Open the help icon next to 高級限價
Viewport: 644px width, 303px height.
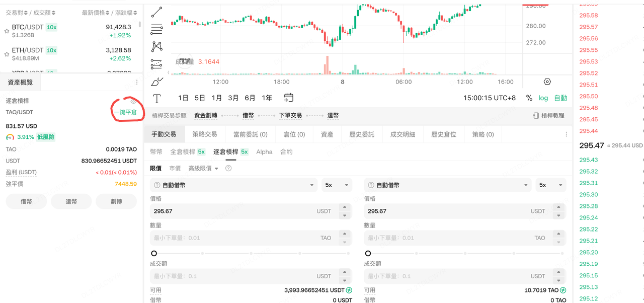point(228,169)
